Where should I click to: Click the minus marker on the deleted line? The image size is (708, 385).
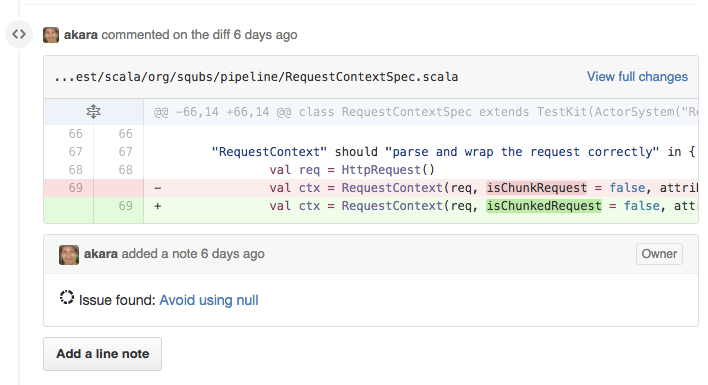point(158,188)
